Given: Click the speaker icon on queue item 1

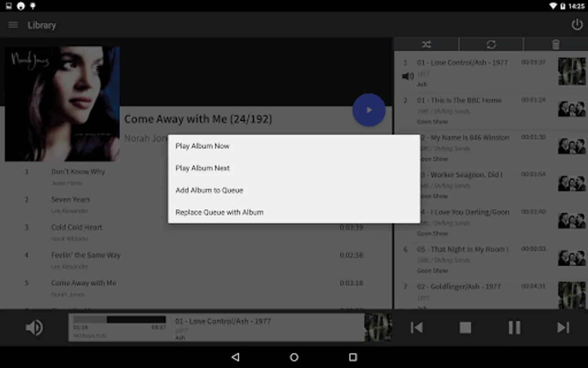Looking at the screenshot, I should [408, 76].
